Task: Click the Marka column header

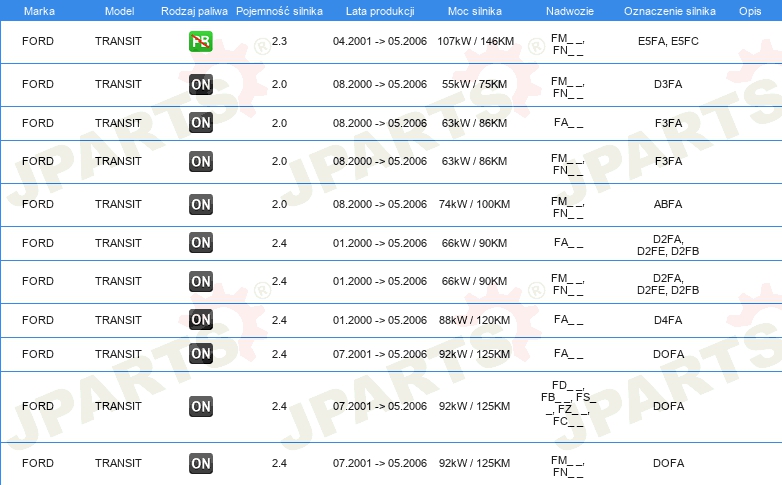Action: pos(39,11)
